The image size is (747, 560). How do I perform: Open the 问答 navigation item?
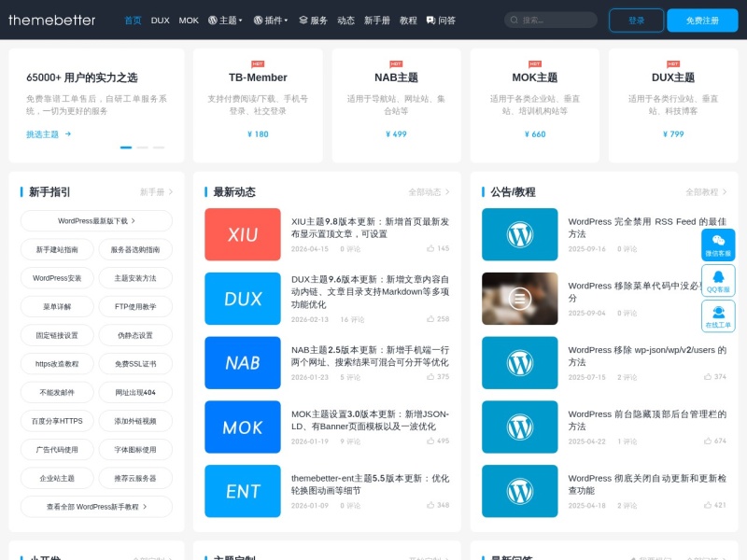[x=441, y=21]
